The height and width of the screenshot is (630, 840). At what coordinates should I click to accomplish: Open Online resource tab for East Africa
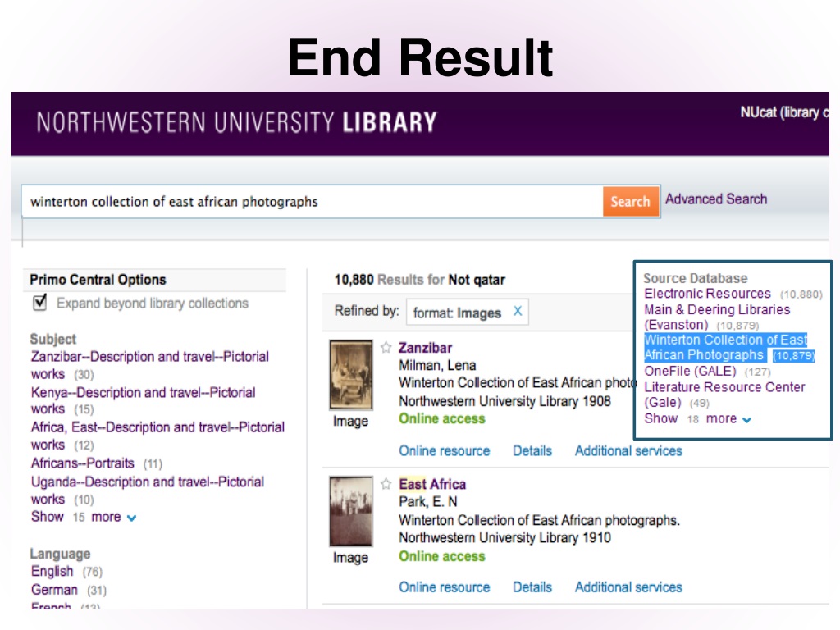444,587
